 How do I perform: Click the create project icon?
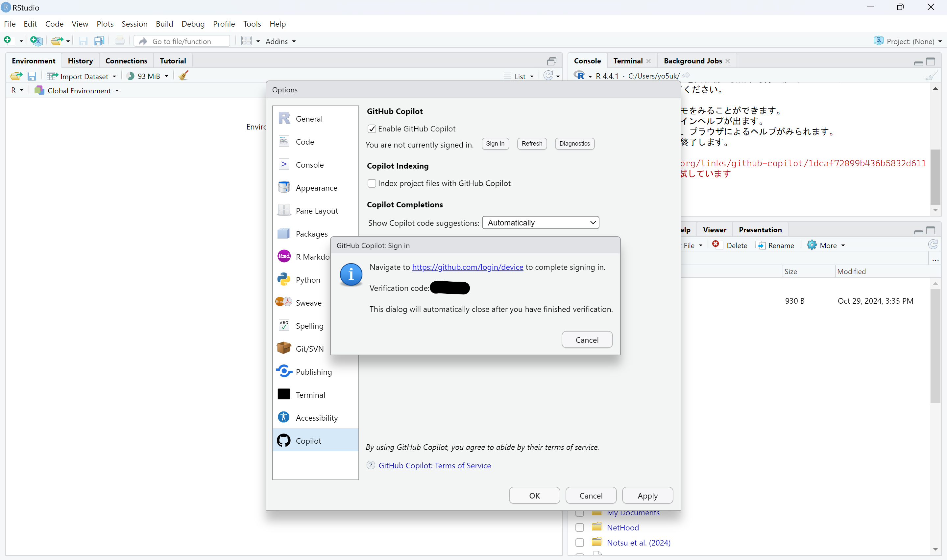click(x=36, y=41)
